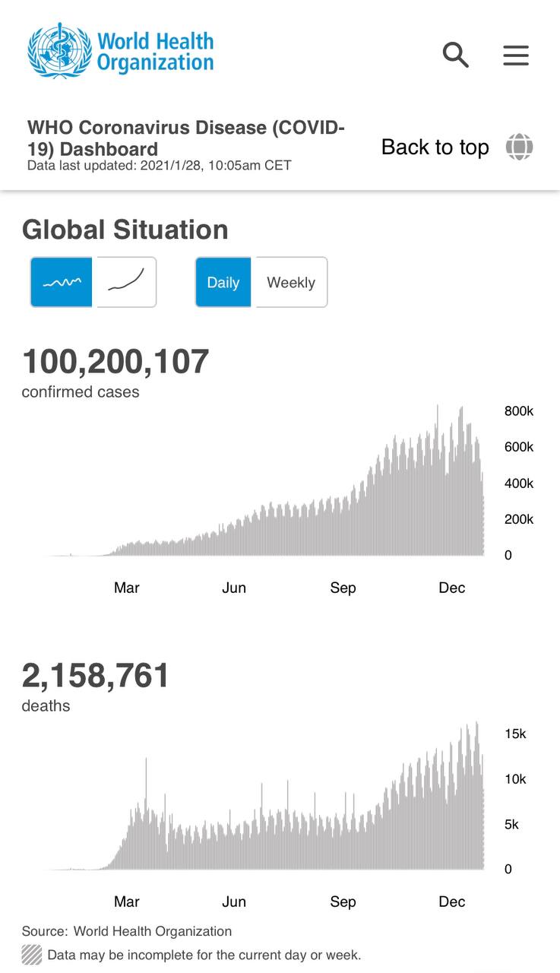Switch to Weekly view
This screenshot has height=973, width=560.
coord(291,282)
